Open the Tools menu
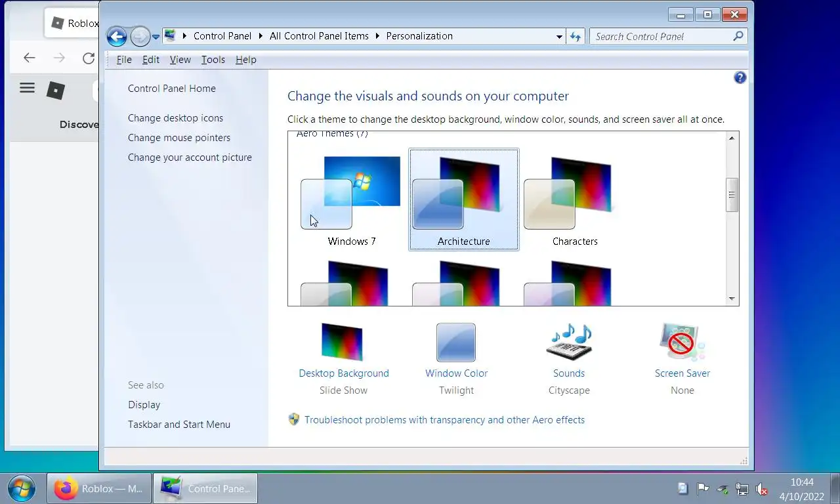The width and height of the screenshot is (840, 504). 213,60
